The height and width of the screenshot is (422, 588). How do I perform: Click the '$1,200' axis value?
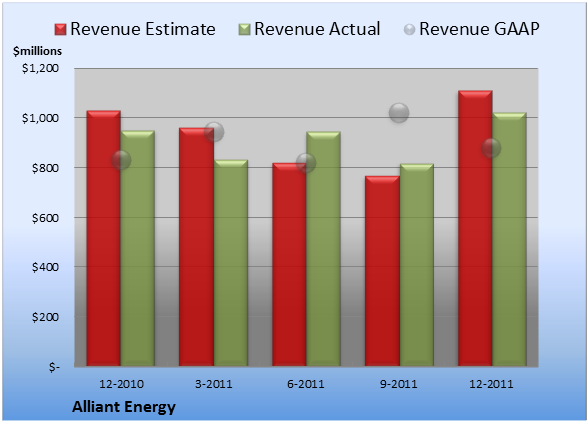[40, 68]
